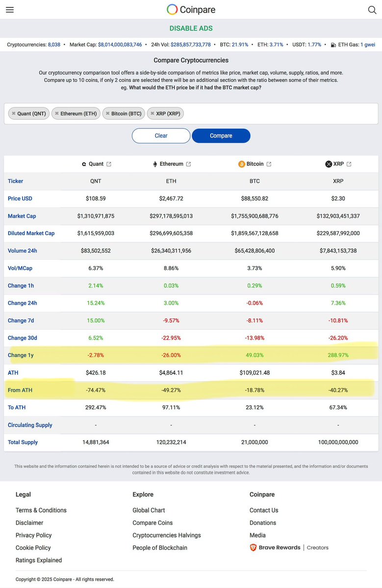The height and width of the screenshot is (588, 382).
Task: Click the From ATH row label
Action: point(20,390)
